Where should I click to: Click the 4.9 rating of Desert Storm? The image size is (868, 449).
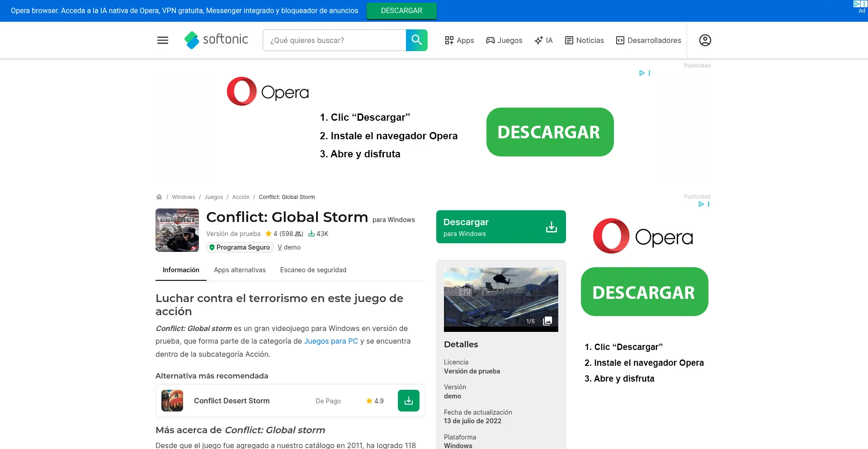click(x=375, y=401)
